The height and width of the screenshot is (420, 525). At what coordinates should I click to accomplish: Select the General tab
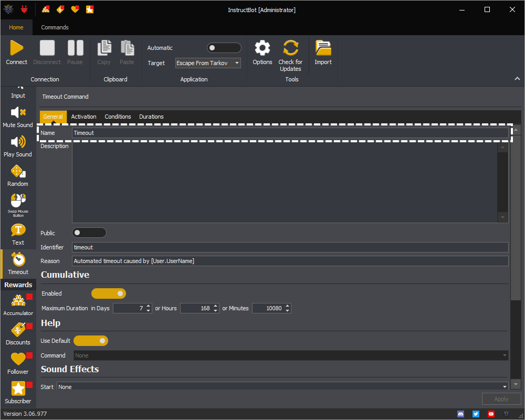[x=53, y=117]
